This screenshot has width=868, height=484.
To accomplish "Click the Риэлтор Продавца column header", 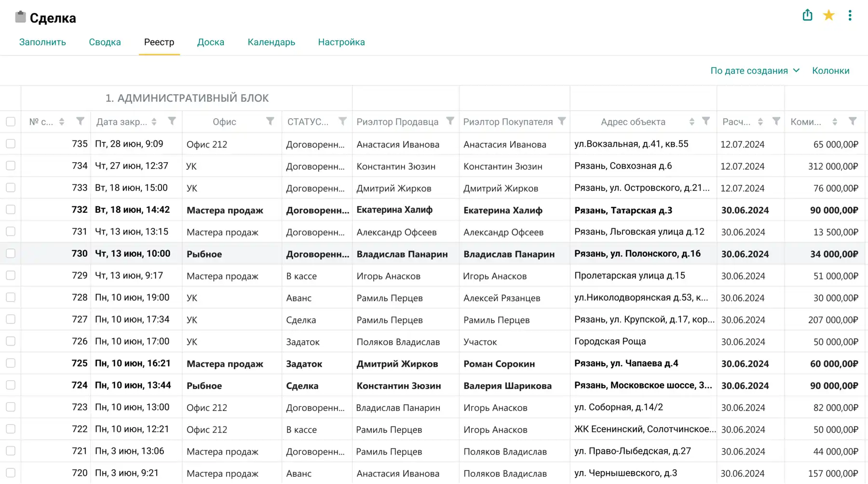I will point(397,122).
